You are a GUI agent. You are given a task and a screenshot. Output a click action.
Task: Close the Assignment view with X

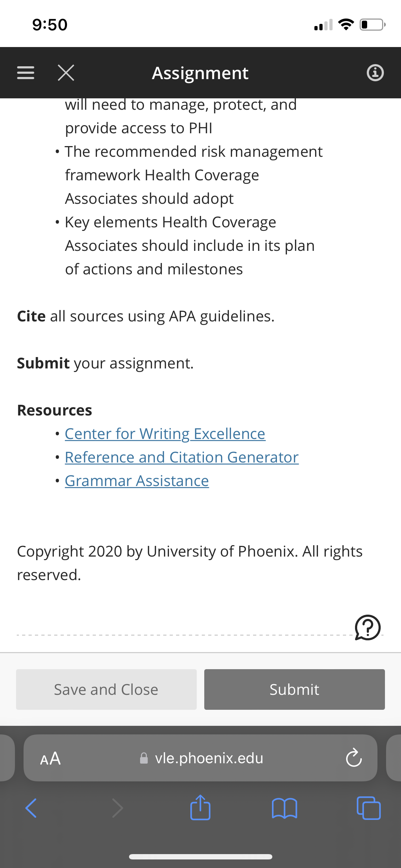click(x=66, y=73)
